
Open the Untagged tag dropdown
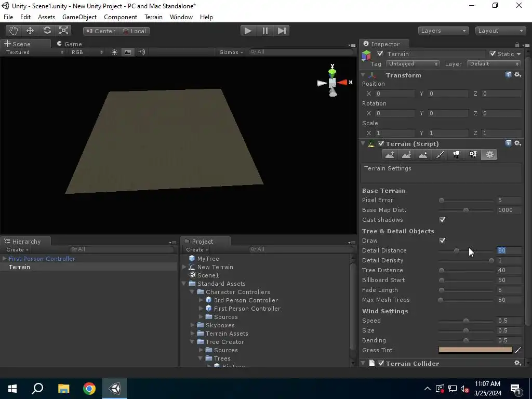point(413,64)
